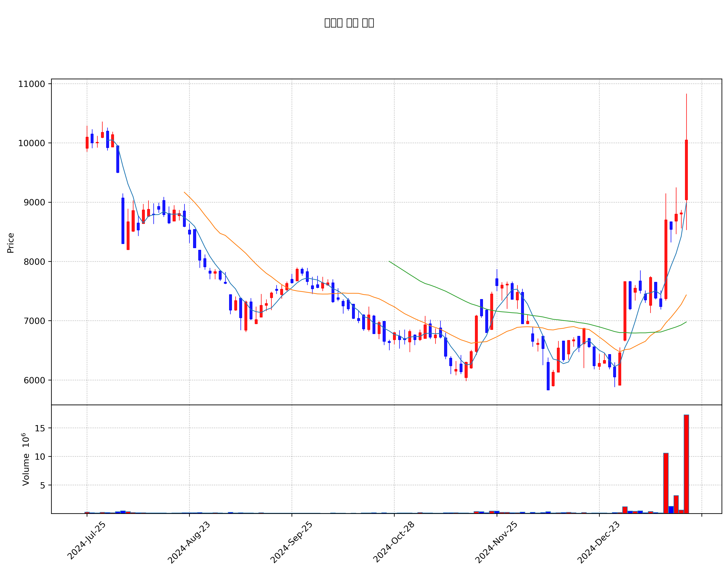Click the 6000 price axis label
The width and height of the screenshot is (728, 571).
point(34,380)
